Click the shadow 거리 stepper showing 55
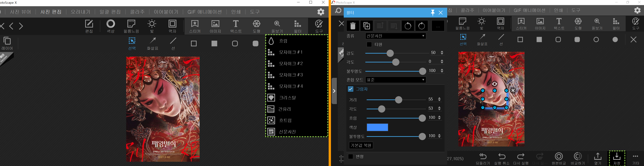644x166 pixels. 440,99
